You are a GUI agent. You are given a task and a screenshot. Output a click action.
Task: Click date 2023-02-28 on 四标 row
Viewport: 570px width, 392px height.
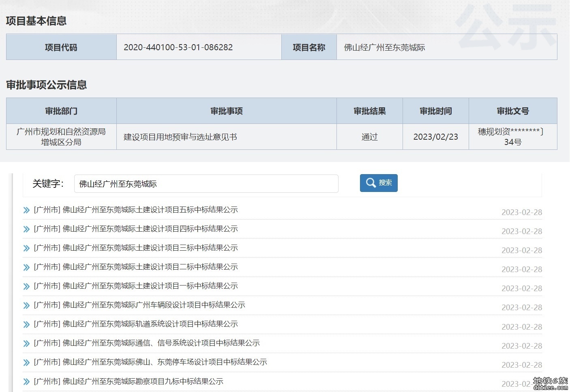(x=522, y=231)
